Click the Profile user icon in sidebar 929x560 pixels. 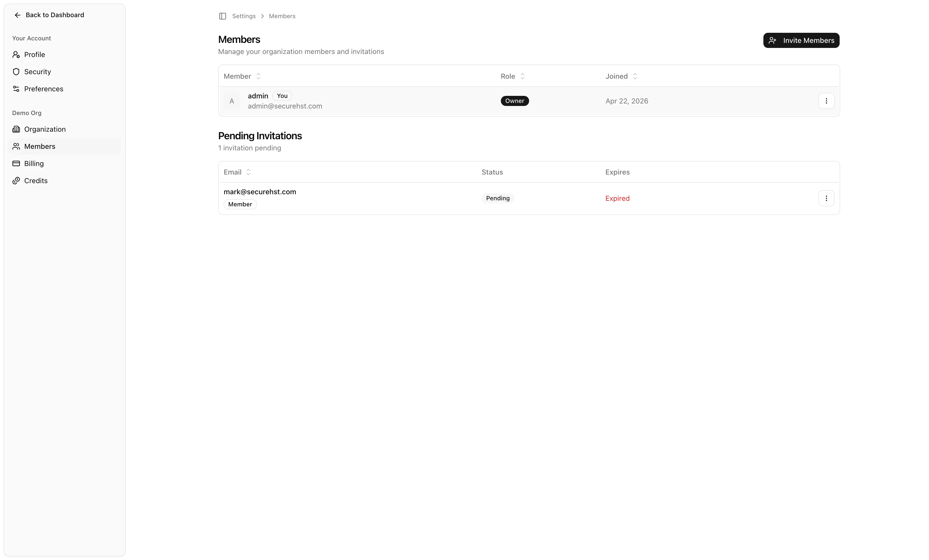coord(16,55)
